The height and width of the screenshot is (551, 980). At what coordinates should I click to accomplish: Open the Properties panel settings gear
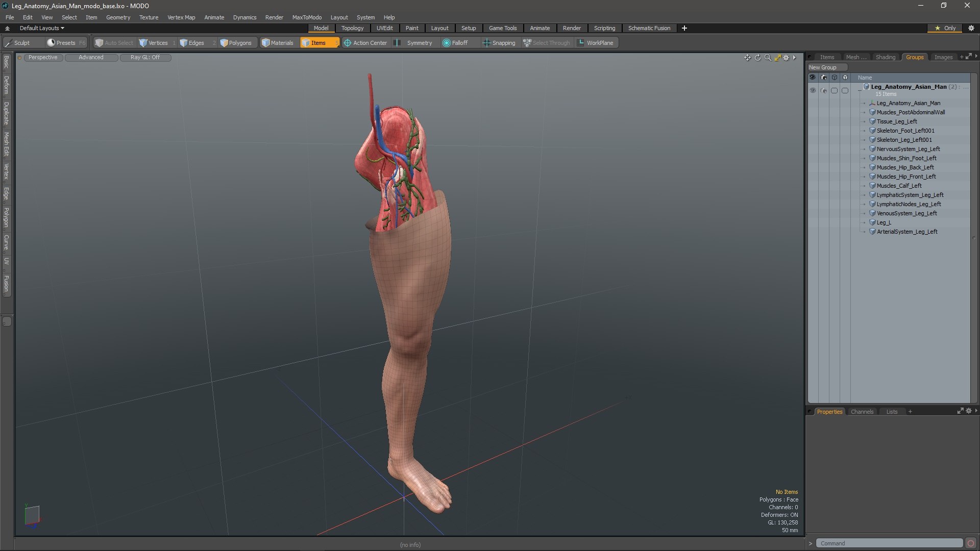pyautogui.click(x=968, y=411)
